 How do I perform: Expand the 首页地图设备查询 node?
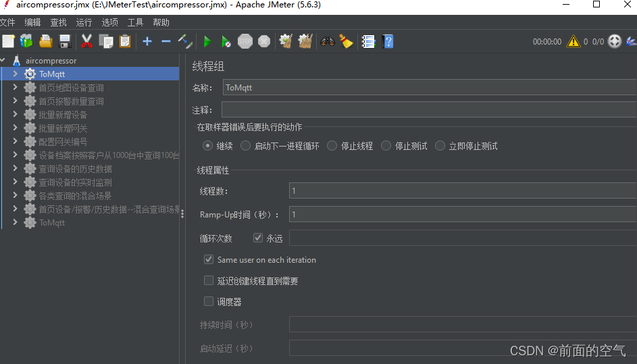click(16, 87)
